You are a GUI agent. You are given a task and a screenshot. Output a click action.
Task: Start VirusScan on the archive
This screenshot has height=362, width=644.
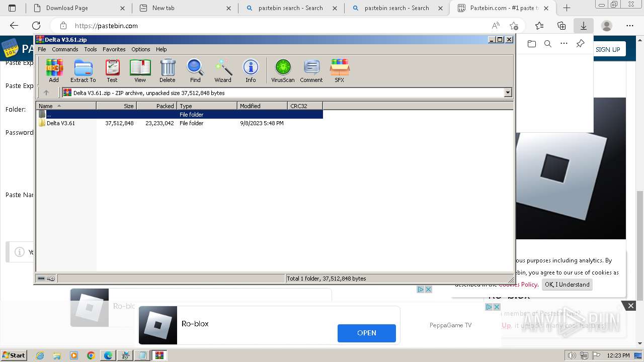click(283, 70)
